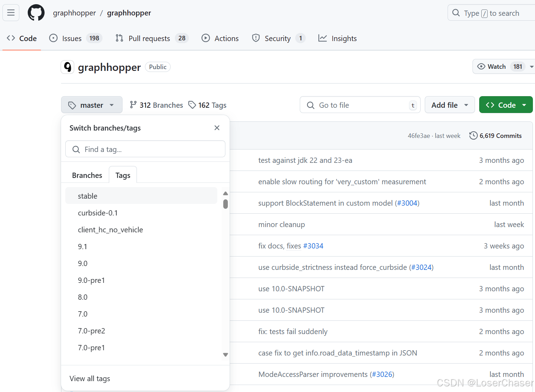Select tag 8.0
This screenshot has width=535, height=392.
[x=141, y=297]
